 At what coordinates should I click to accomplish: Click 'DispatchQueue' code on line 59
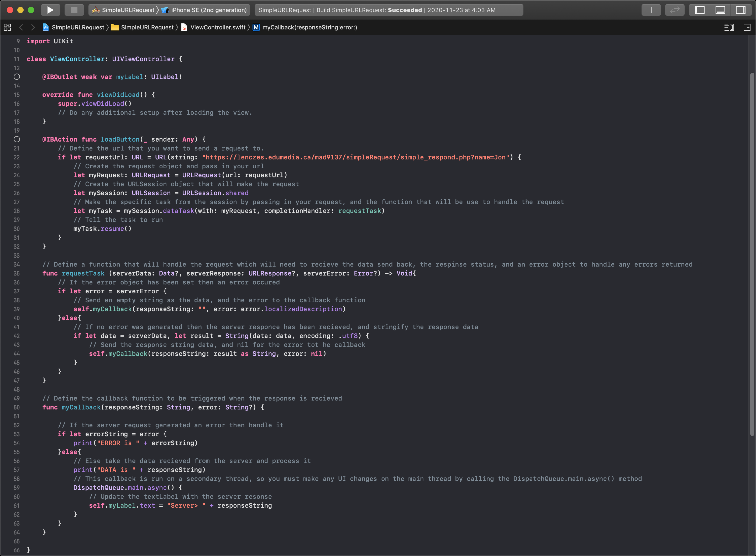tap(98, 488)
